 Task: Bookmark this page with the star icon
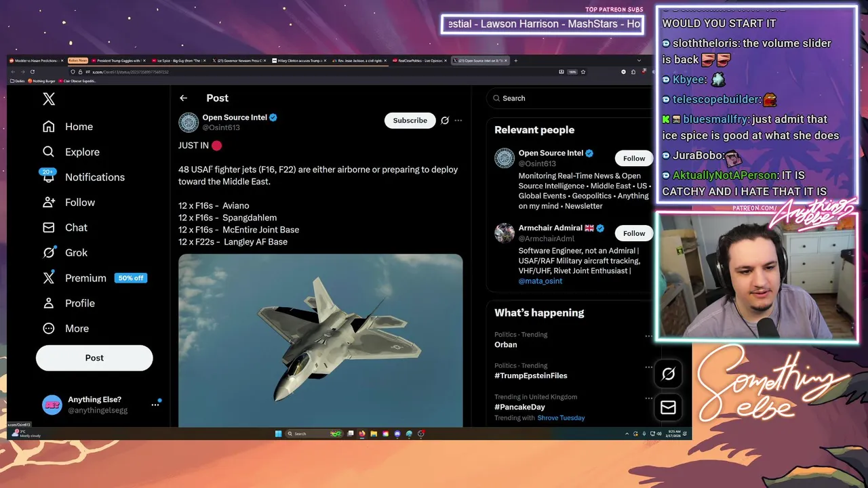(x=583, y=71)
